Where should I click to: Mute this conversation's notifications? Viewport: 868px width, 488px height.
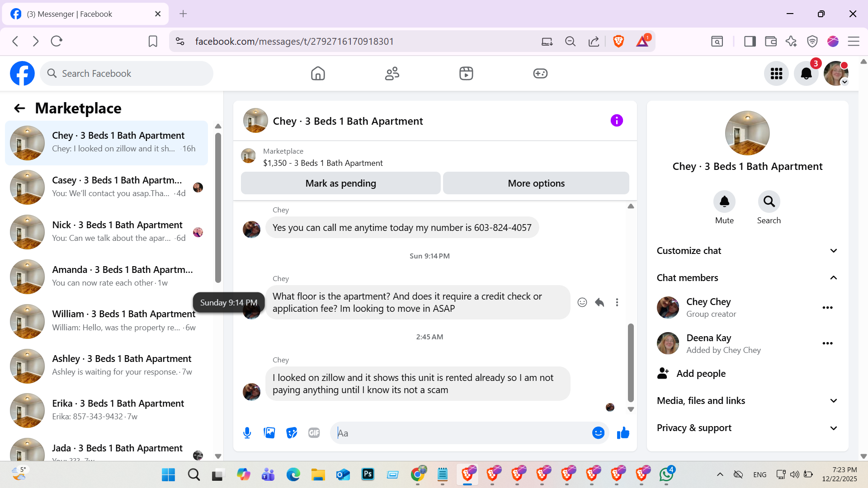(724, 202)
